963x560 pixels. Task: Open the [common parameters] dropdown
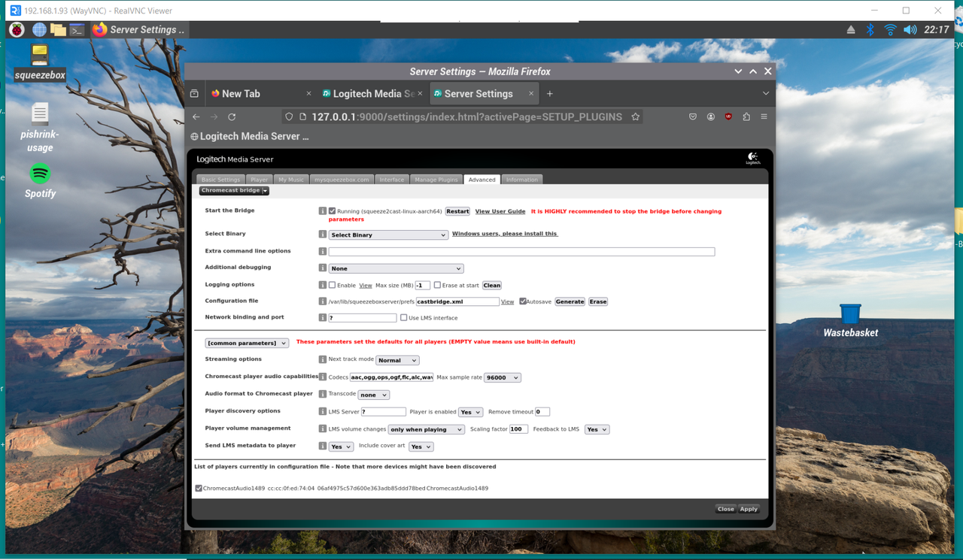pyautogui.click(x=247, y=344)
